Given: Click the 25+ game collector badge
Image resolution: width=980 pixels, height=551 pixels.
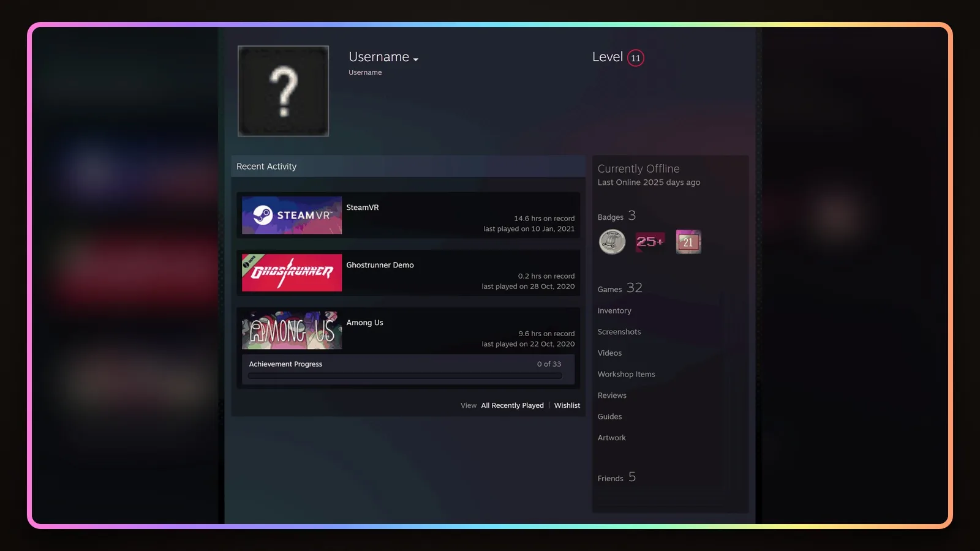Looking at the screenshot, I should [650, 242].
